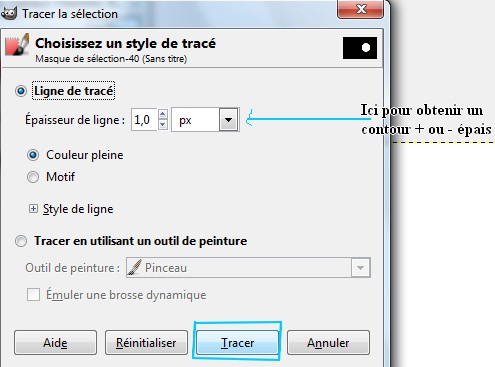The width and height of the screenshot is (495, 367).
Task: Decrease line width with down arrow
Action: click(x=162, y=125)
